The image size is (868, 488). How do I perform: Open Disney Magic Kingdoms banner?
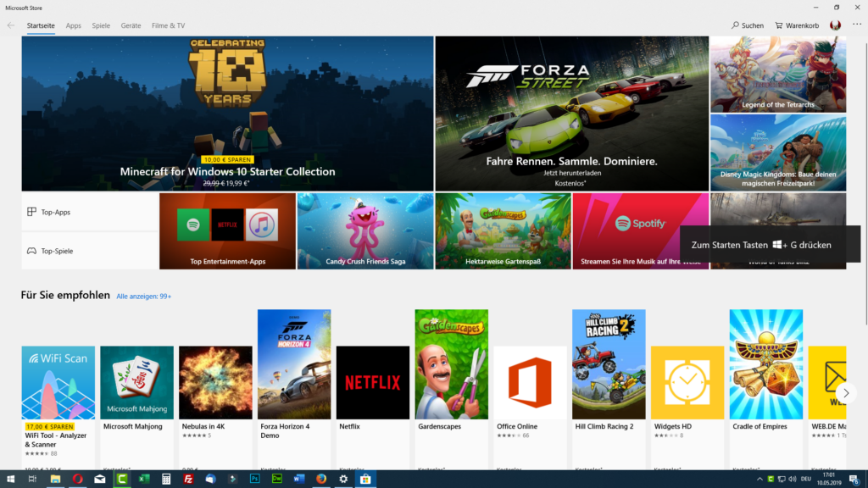778,152
